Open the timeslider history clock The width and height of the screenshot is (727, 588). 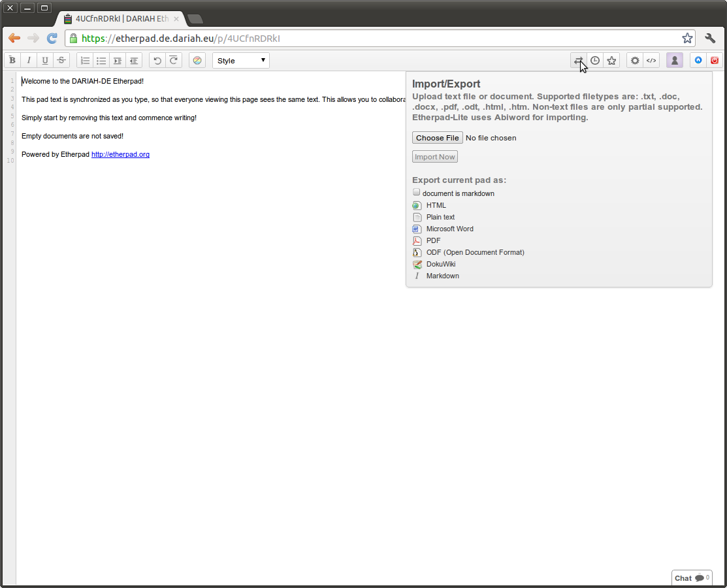coord(595,61)
